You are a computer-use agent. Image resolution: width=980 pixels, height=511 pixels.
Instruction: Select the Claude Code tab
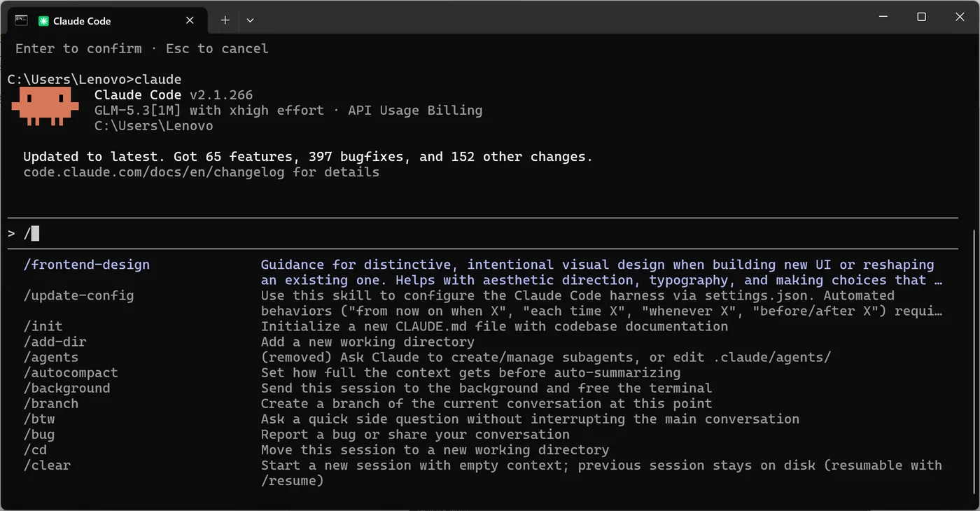coord(106,21)
